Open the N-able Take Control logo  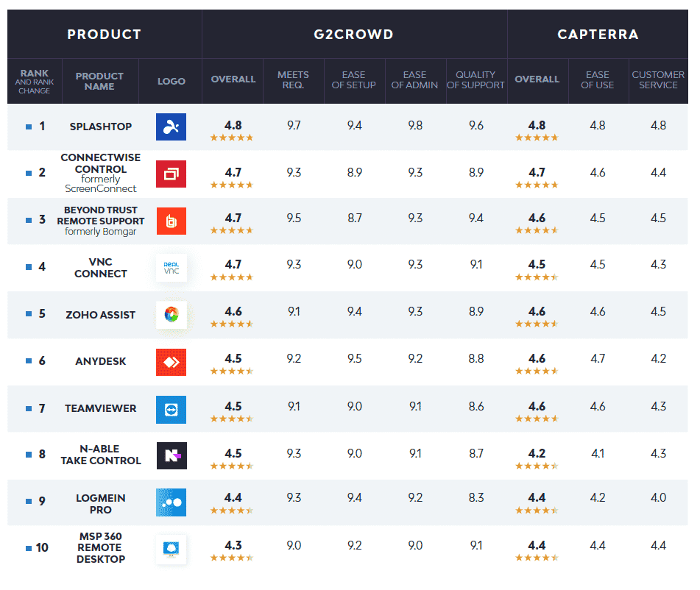(x=172, y=455)
